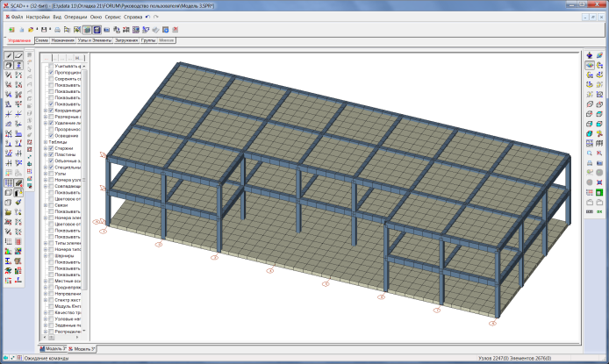
Task: Switch to the Схема tab
Action: (x=41, y=40)
